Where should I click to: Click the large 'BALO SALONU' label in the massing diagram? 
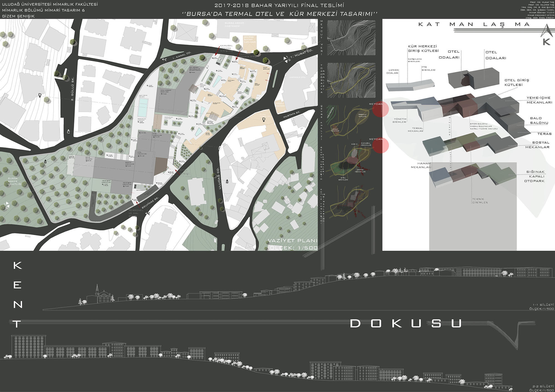pyautogui.click(x=539, y=121)
